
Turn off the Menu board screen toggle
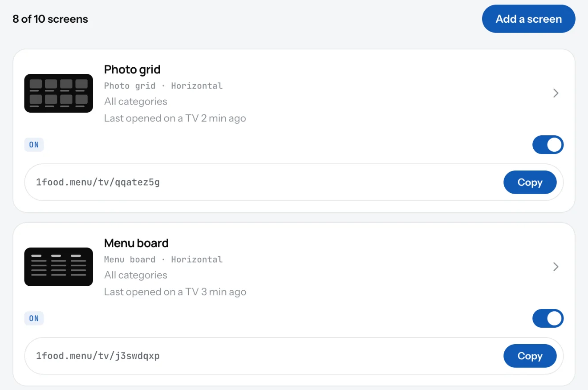pyautogui.click(x=548, y=318)
